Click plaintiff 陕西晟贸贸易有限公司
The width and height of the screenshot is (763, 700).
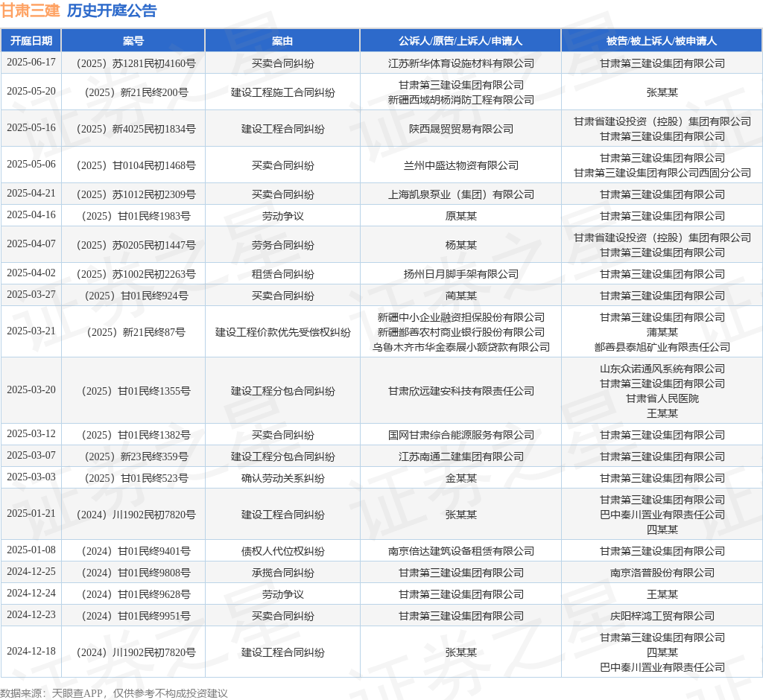point(460,129)
